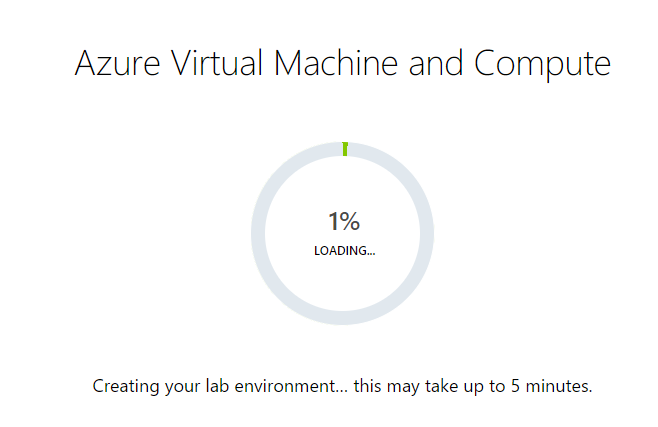The height and width of the screenshot is (427, 658).
Task: Click the gray ring's right side
Action: click(x=428, y=232)
